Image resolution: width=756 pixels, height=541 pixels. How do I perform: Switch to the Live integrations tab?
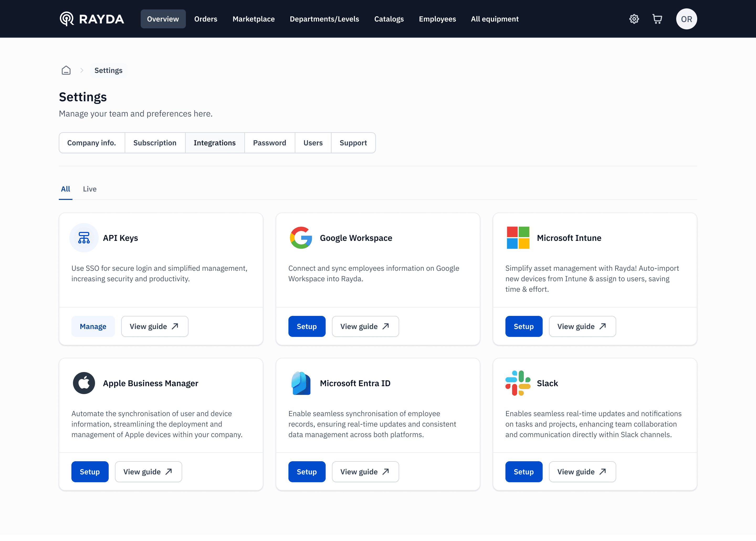pos(90,189)
